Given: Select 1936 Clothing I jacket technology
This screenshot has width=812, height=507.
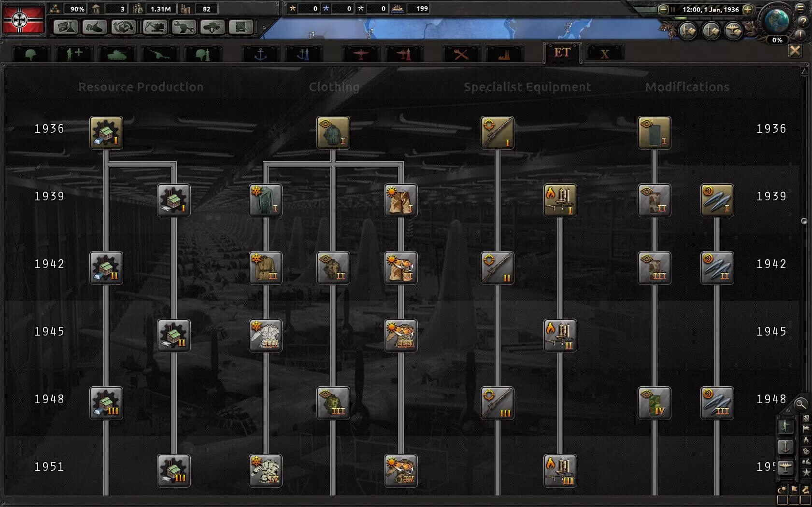Looking at the screenshot, I should click(333, 132).
